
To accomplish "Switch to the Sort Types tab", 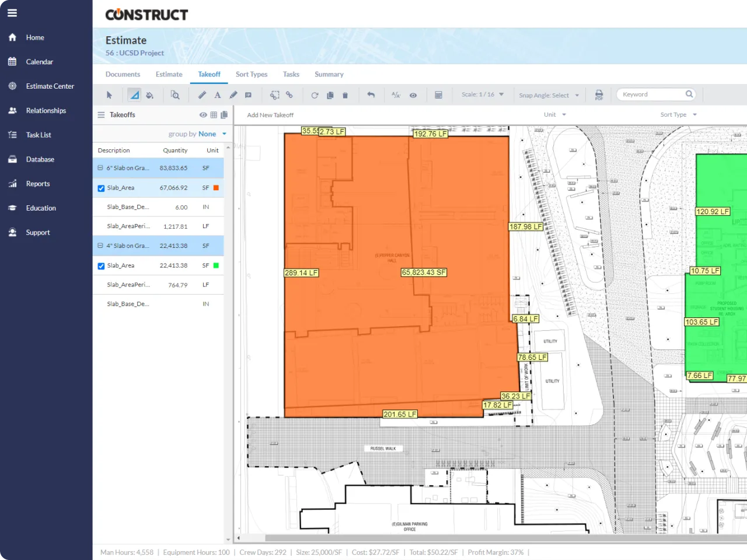I will (252, 75).
